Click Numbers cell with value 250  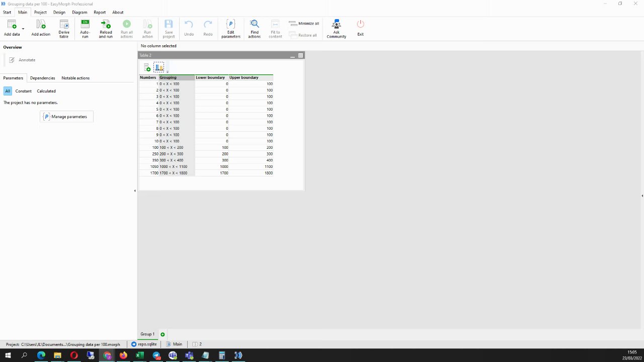coord(149,154)
